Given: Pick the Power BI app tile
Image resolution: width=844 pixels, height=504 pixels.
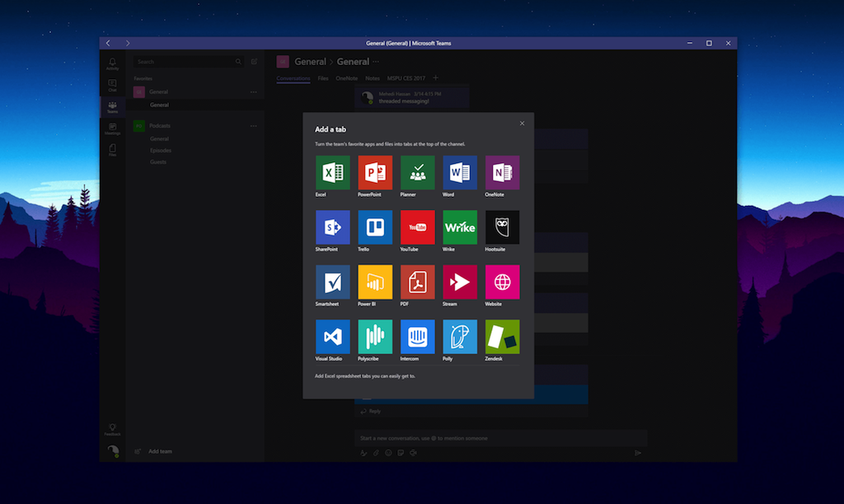Looking at the screenshot, I should pos(375,282).
